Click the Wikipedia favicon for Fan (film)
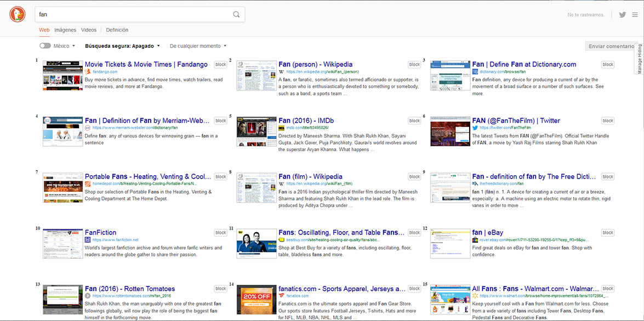 click(281, 184)
